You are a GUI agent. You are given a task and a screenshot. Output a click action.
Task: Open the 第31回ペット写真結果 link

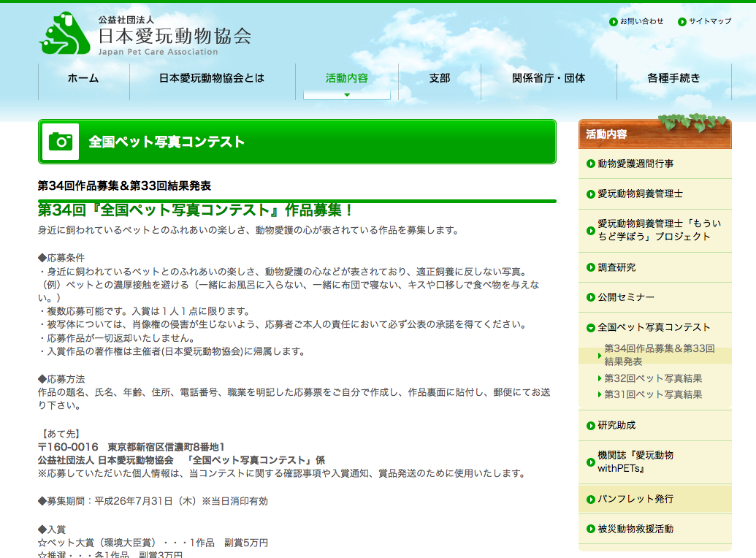click(653, 394)
